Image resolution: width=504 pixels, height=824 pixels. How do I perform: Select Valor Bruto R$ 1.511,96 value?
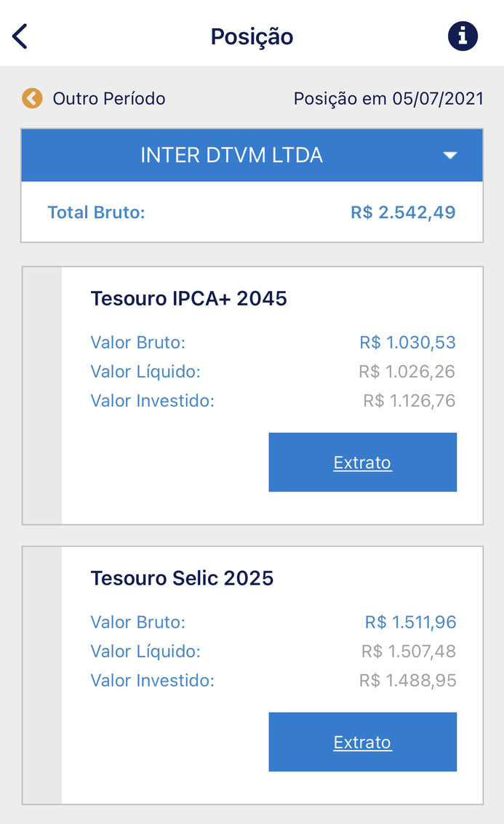coord(410,623)
